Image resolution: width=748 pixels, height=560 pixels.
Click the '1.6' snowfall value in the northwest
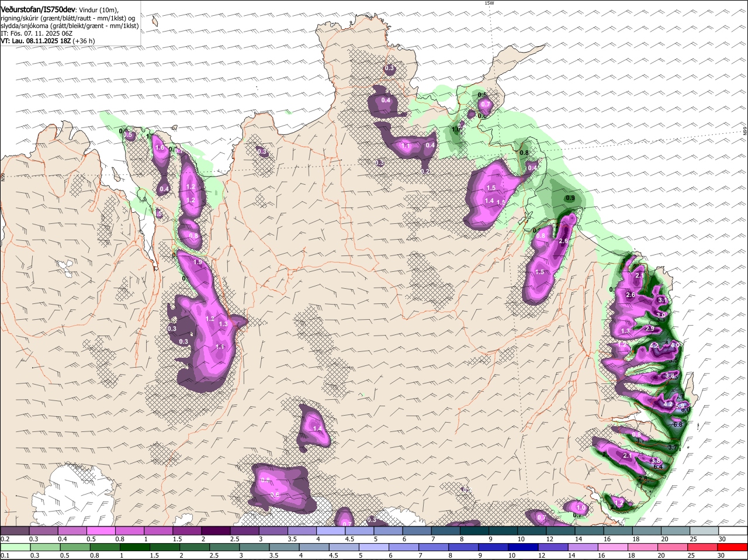pyautogui.click(x=160, y=148)
